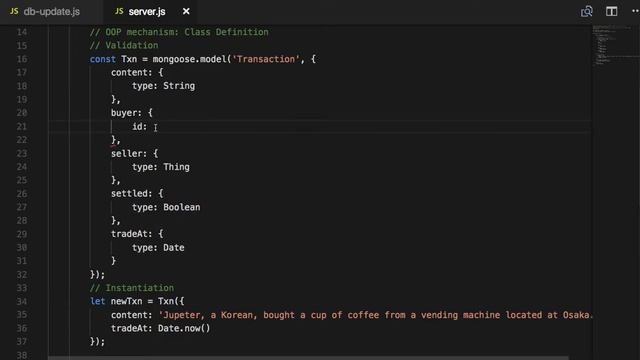Click 'mongoose.model' on line 16

pos(189,59)
